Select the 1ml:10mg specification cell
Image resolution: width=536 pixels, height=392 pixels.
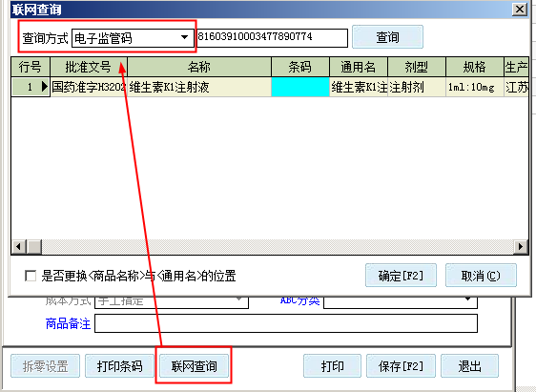[474, 87]
